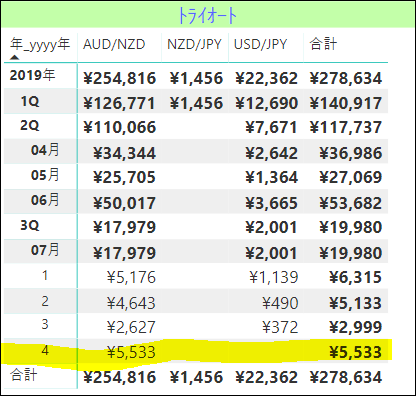Image resolution: width=416 pixels, height=396 pixels.
Task: Click ¥2,642 in the 04月 row
Action: [271, 153]
